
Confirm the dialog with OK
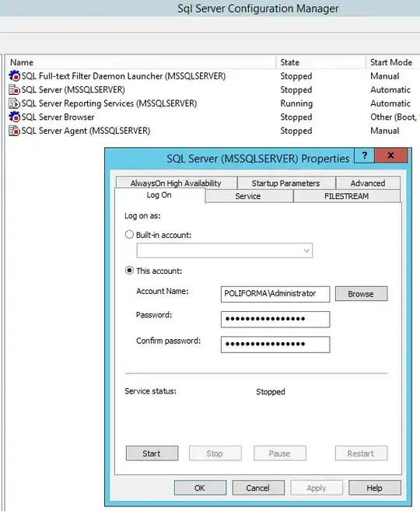pos(200,488)
